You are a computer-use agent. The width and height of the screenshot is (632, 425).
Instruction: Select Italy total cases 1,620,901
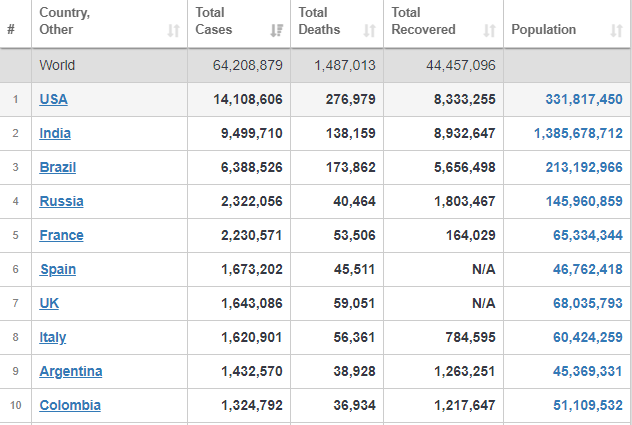252,337
